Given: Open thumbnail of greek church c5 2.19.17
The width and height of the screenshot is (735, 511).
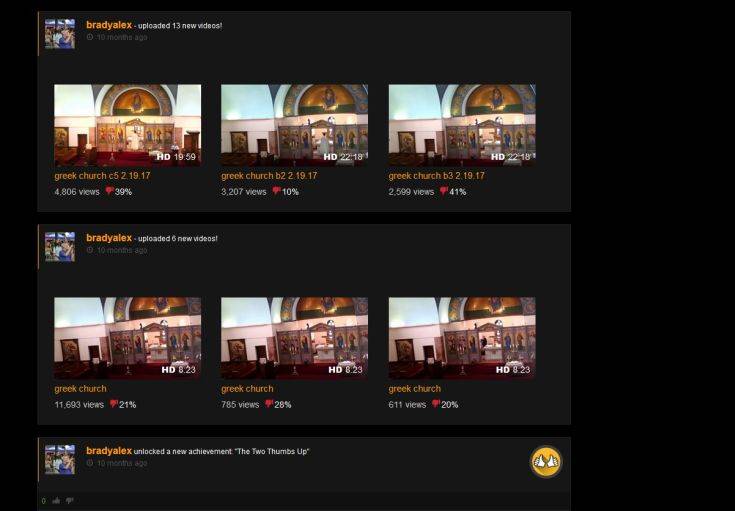Looking at the screenshot, I should [127, 124].
